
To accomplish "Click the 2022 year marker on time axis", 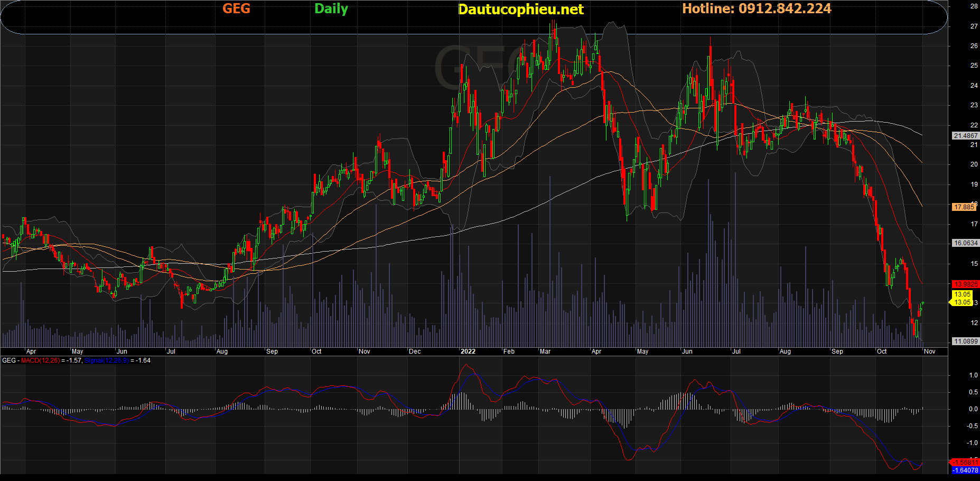I will tap(468, 351).
